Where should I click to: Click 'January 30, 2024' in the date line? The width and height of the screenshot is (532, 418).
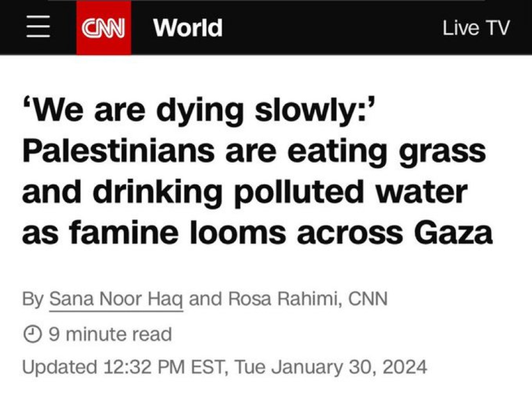point(349,367)
